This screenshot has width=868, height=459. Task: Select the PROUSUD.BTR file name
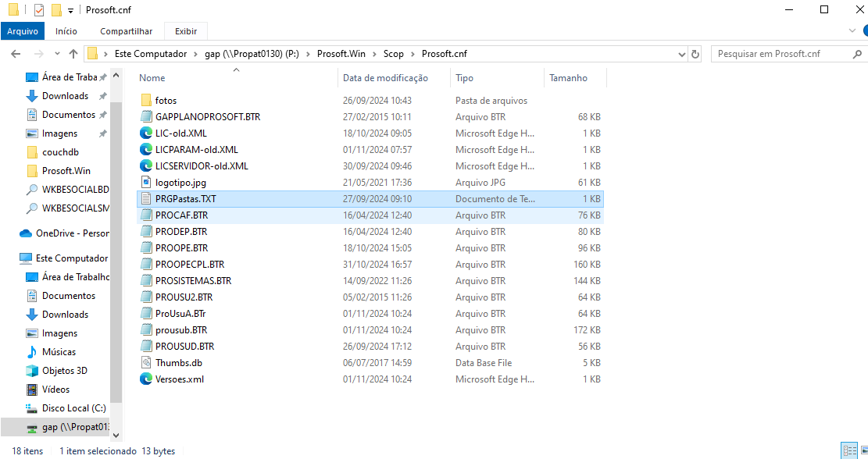(185, 346)
